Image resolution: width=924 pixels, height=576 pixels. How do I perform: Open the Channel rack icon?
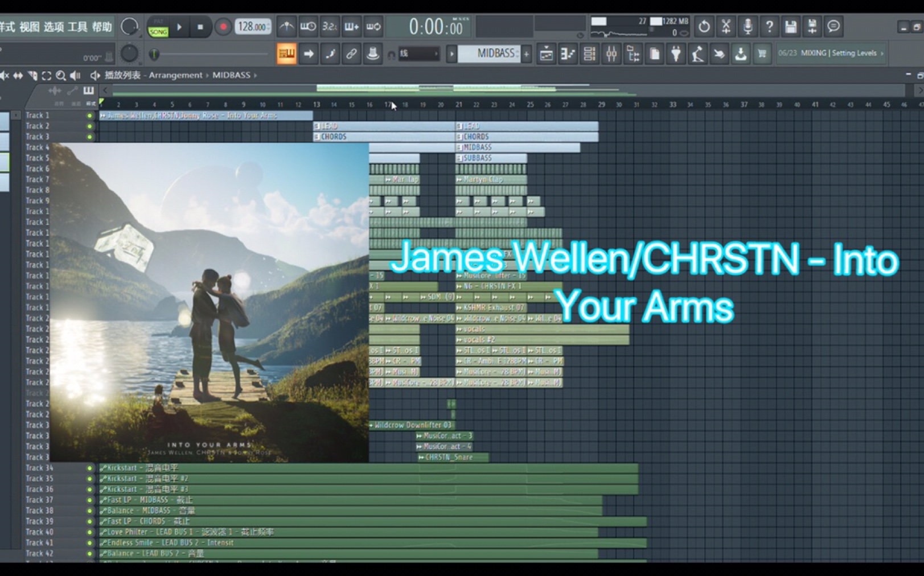(589, 54)
